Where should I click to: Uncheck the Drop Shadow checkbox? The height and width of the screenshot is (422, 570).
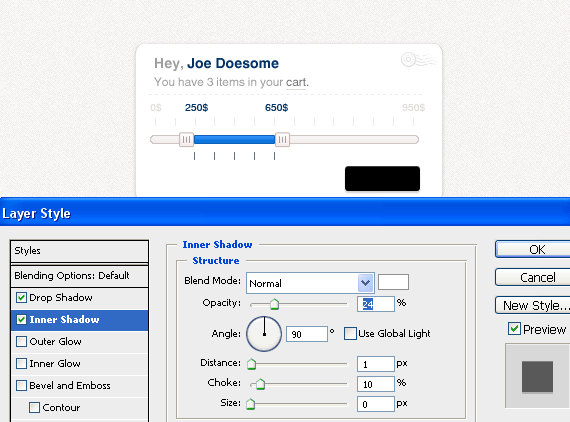(21, 298)
